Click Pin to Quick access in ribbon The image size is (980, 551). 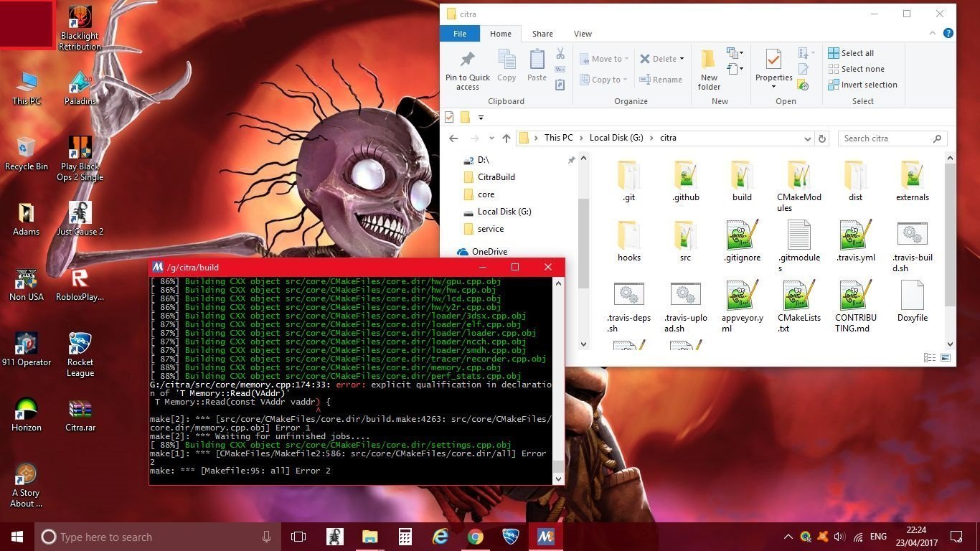coord(468,71)
